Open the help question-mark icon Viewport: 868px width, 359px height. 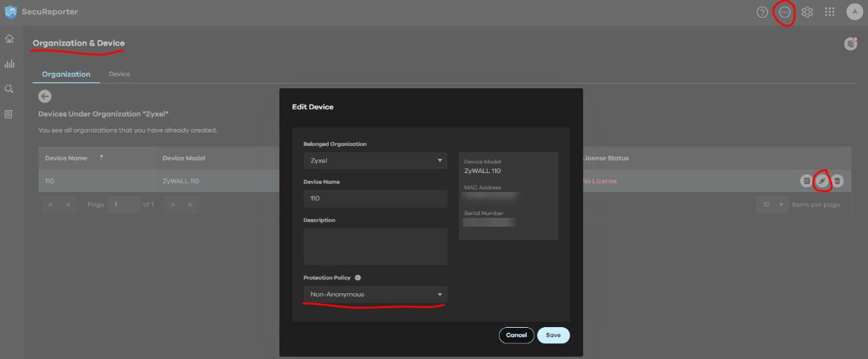click(762, 12)
